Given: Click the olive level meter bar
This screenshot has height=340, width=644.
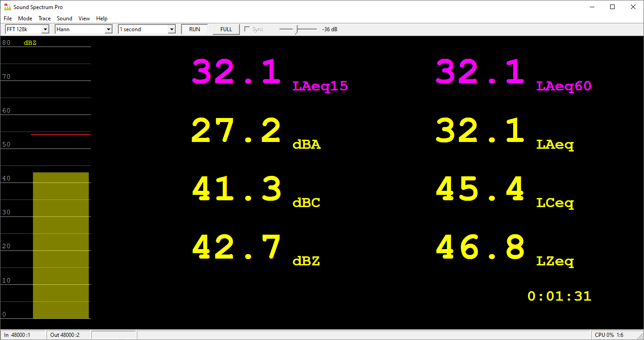Looking at the screenshot, I should (x=61, y=244).
